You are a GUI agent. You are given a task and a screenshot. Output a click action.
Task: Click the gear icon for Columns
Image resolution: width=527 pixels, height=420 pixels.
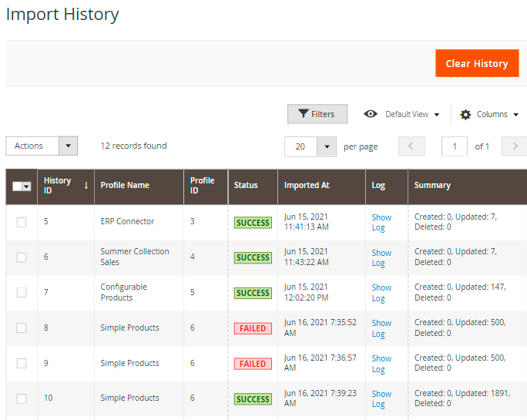(465, 114)
